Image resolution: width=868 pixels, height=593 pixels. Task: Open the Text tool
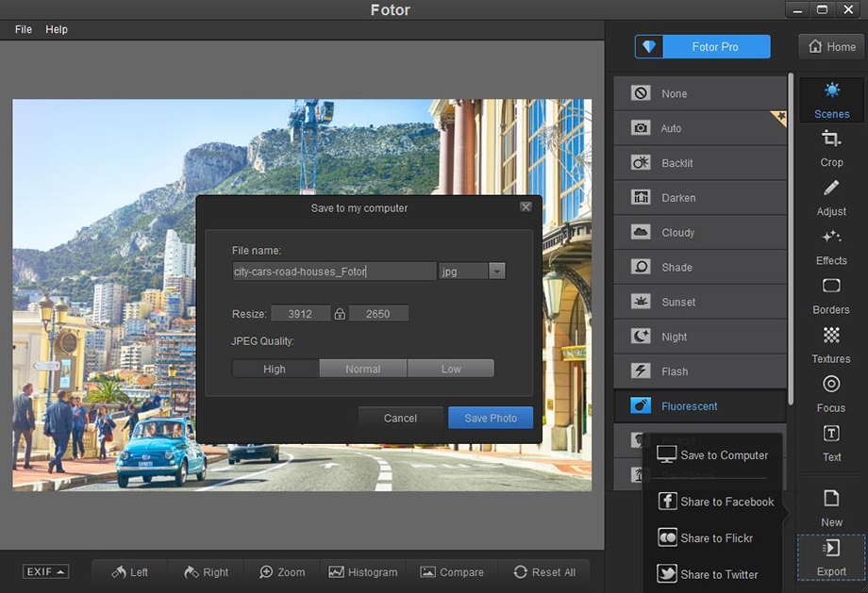pos(831,441)
